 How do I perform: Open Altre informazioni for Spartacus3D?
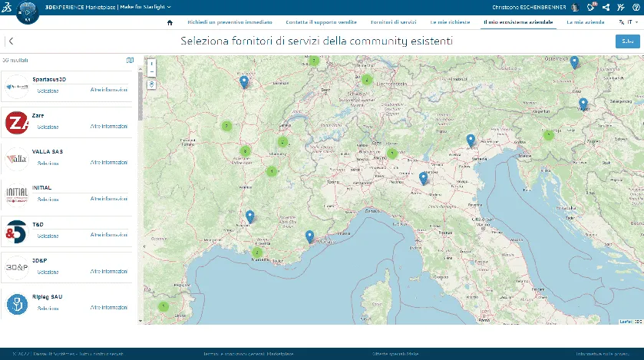[109, 90]
